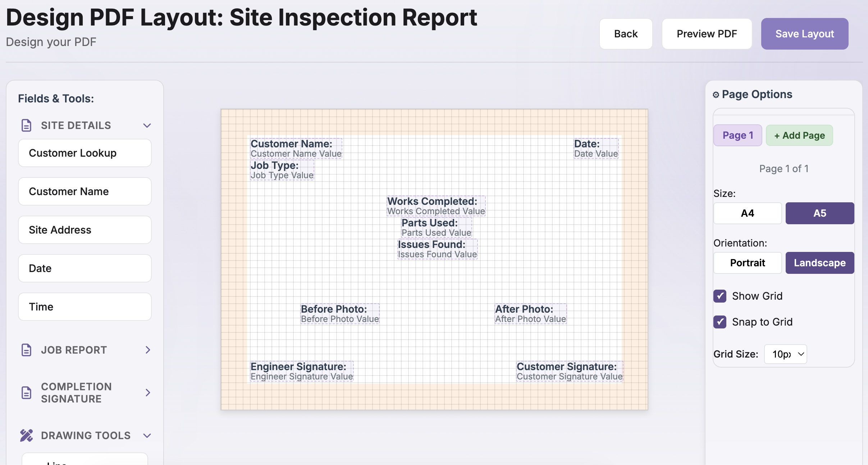The image size is (868, 465).
Task: Click the Drawing Tools pencil-ruler icon
Action: [x=26, y=436]
